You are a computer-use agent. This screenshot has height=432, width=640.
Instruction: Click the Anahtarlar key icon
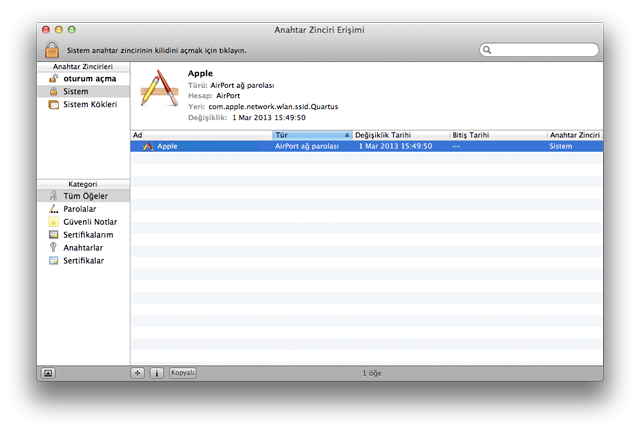coord(53,247)
